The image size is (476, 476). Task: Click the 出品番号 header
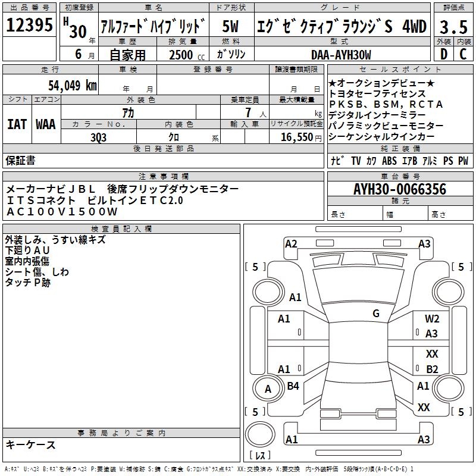[29, 8]
